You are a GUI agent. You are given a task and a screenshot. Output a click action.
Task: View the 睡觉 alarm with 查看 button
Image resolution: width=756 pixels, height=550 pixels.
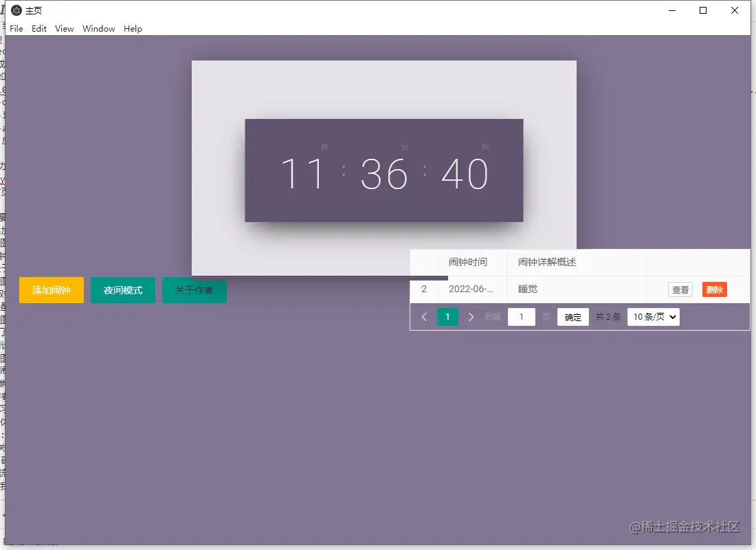coord(680,289)
